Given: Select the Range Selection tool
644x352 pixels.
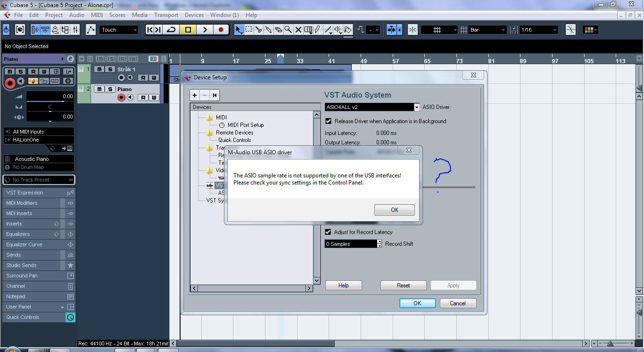Looking at the screenshot, I should point(249,30).
